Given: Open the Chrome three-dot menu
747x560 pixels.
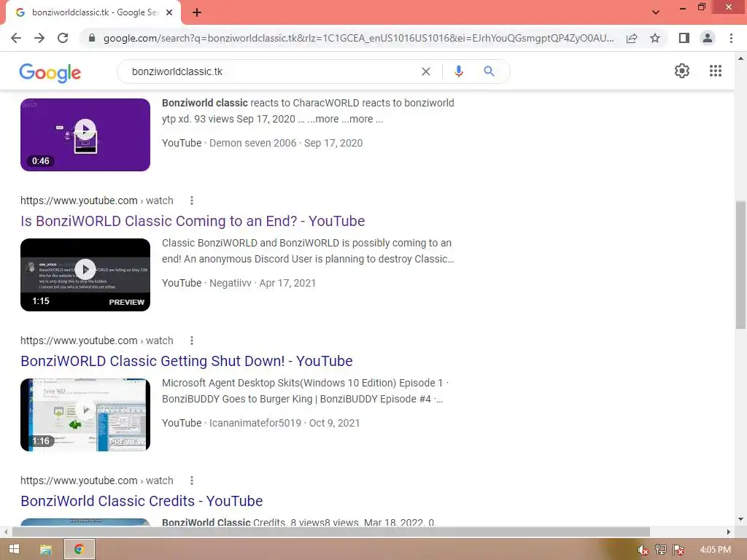Looking at the screenshot, I should [731, 38].
